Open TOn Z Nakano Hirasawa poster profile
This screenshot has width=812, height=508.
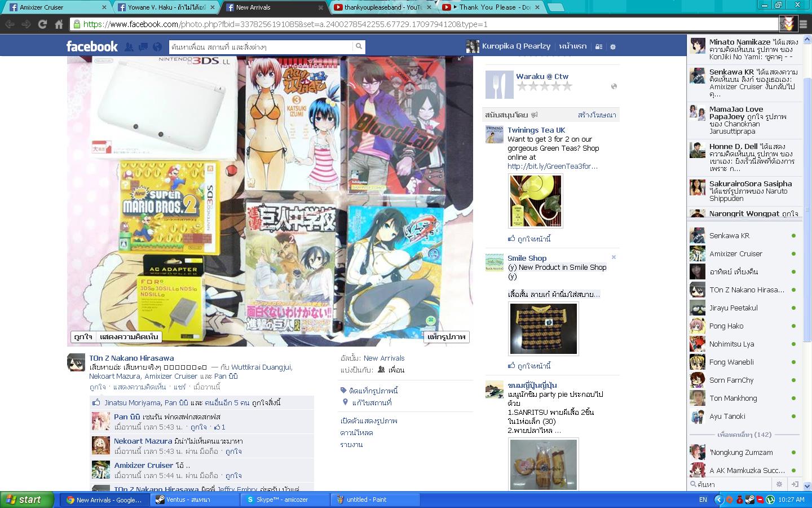point(131,358)
